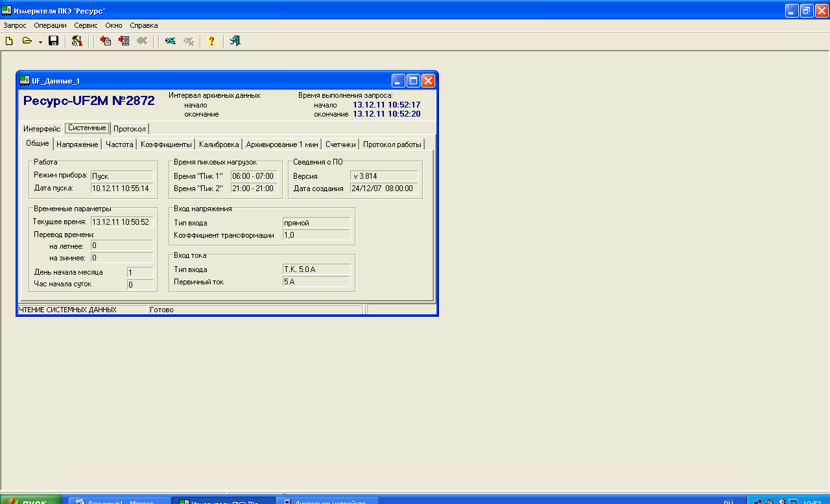
Task: Click voltage Тип входа field showing прямой
Action: pos(316,223)
